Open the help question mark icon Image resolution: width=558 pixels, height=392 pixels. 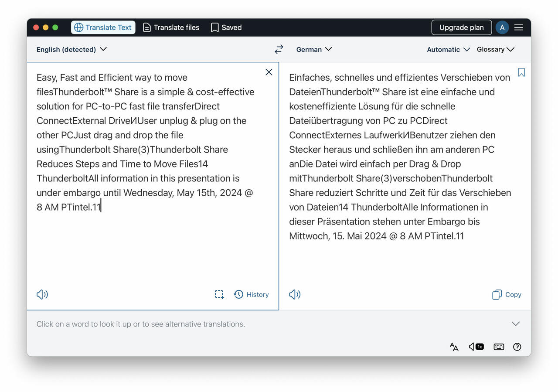517,347
